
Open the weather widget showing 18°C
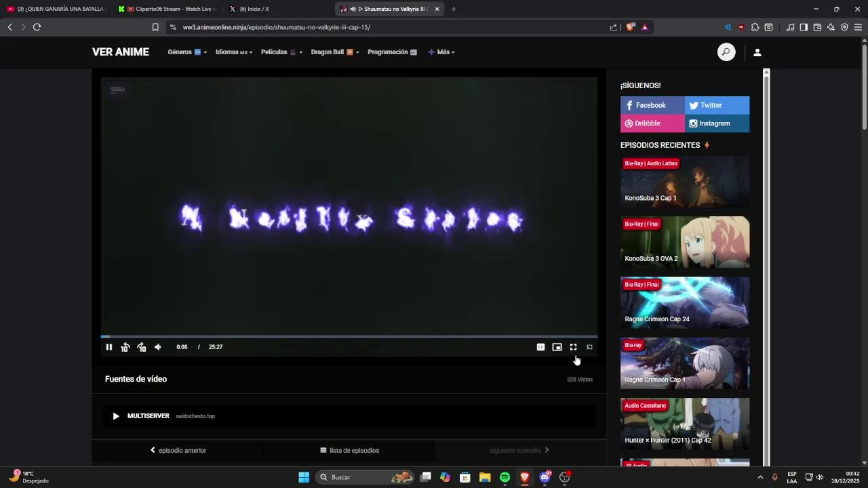(x=30, y=476)
